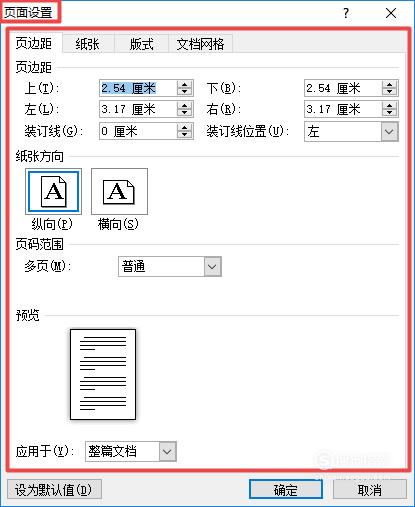Decrease gutter 装订线 spinner down arrow
The height and width of the screenshot is (507, 415).
(184, 135)
